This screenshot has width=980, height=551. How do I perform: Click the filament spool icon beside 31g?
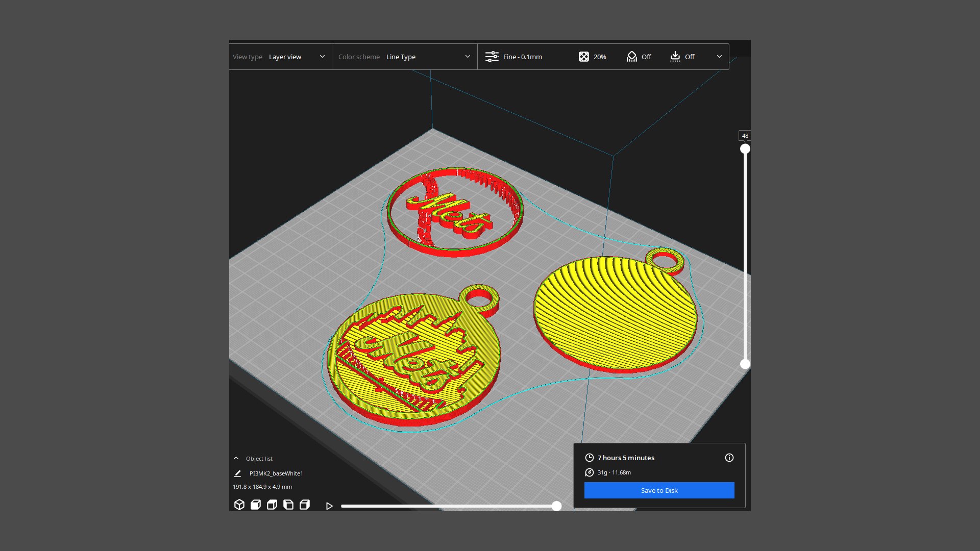click(x=590, y=472)
